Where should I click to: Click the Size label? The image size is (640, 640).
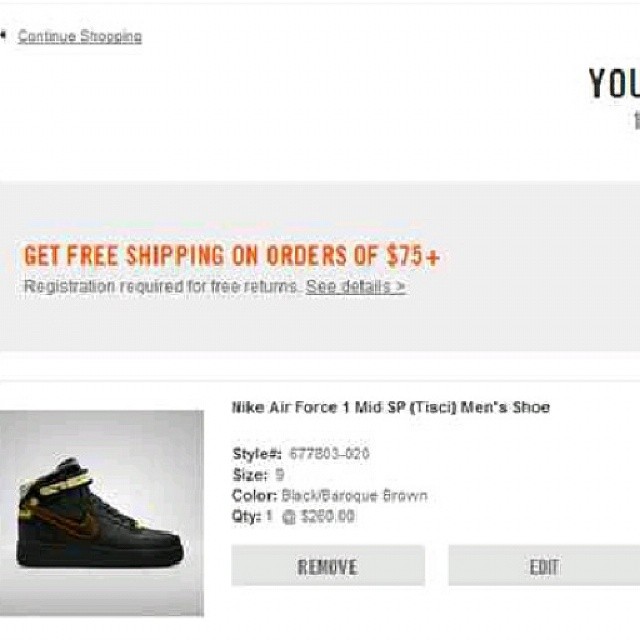click(x=250, y=475)
